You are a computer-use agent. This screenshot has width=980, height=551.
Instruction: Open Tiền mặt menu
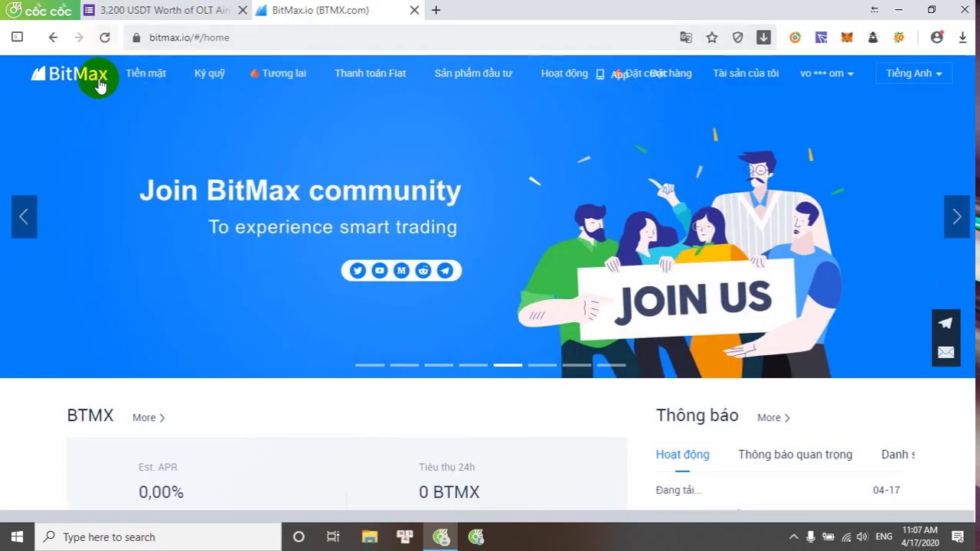tap(146, 73)
